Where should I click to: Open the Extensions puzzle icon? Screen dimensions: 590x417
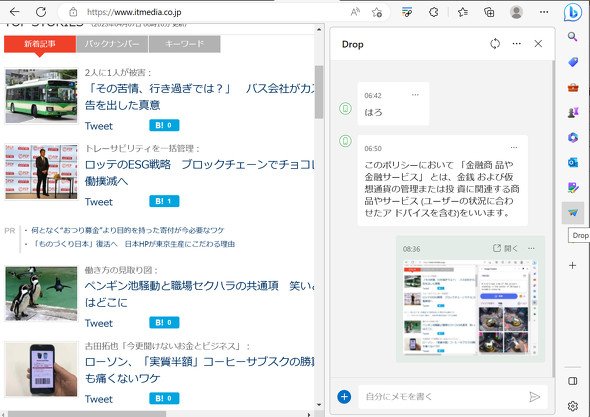coord(433,12)
